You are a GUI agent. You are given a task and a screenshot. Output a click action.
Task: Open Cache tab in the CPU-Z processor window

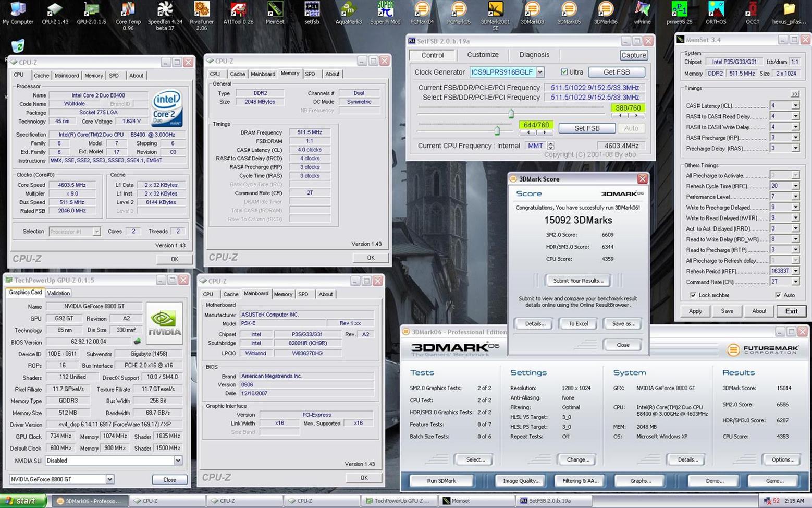point(41,75)
